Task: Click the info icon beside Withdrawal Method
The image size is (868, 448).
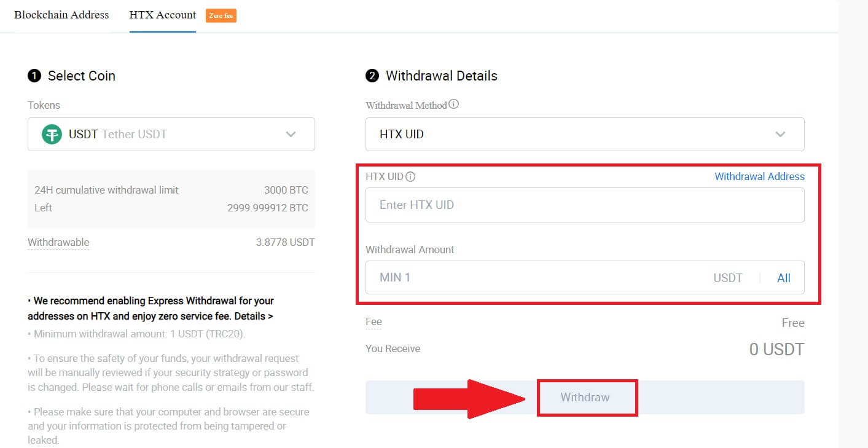Action: pos(453,104)
